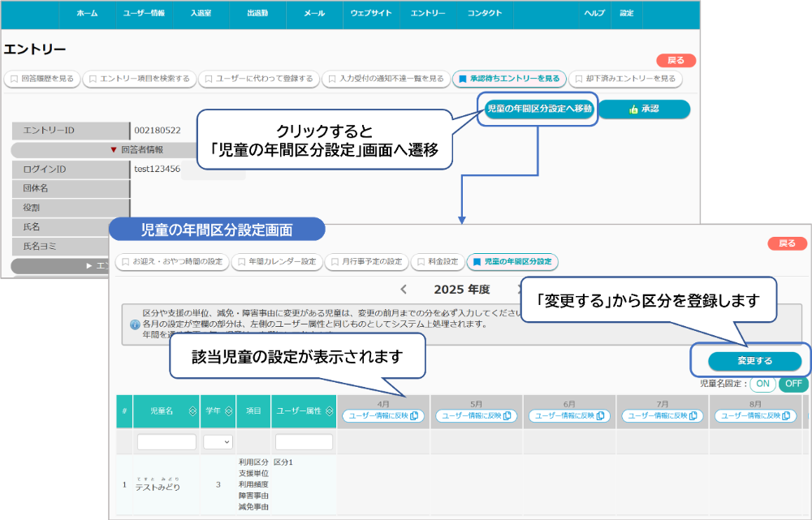Image resolution: width=812 pixels, height=520 pixels.
Task: Click 児童の年間区分設定へ移動 button
Action: 538,109
